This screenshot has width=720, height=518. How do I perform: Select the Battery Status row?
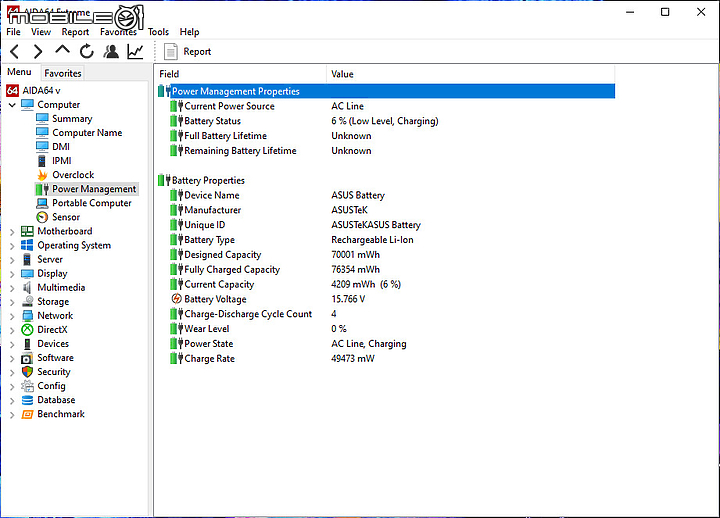tap(386, 121)
